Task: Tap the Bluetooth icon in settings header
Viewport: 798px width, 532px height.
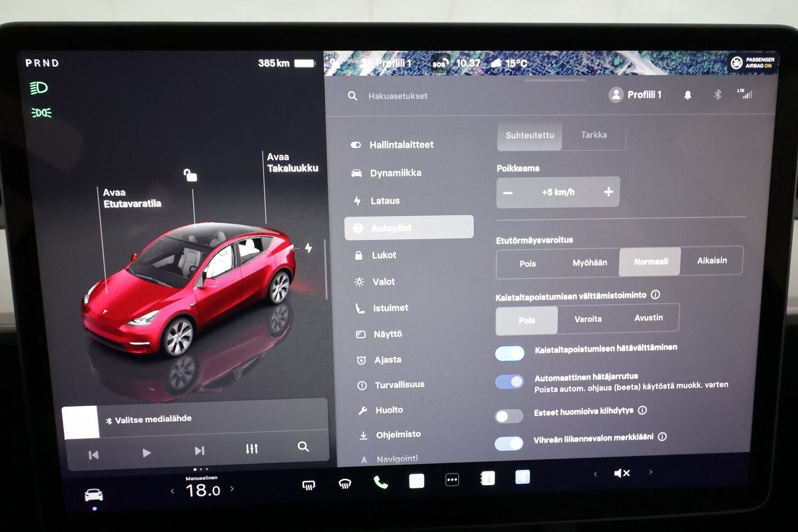Action: pos(717,95)
